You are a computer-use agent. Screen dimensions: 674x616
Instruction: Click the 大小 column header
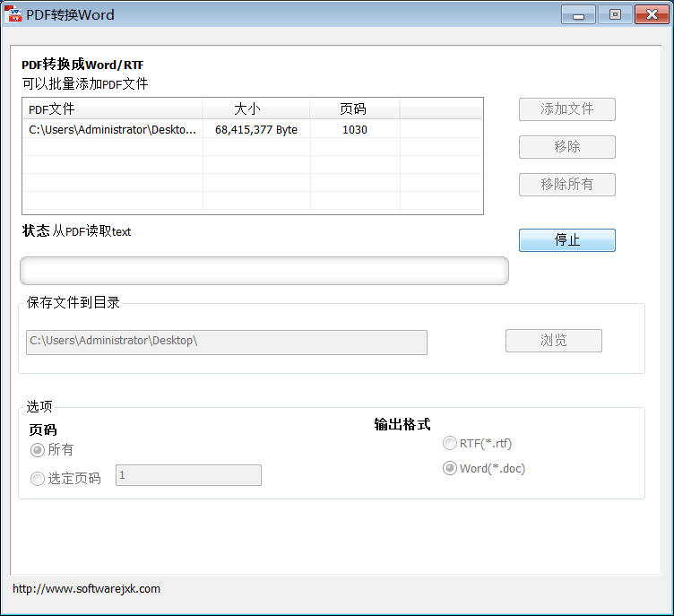click(x=256, y=108)
